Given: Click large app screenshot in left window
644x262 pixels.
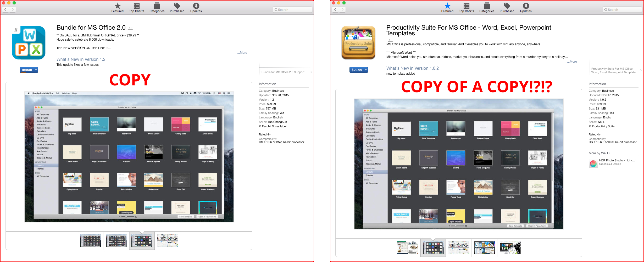Looking at the screenshot, I should pyautogui.click(x=129, y=157).
